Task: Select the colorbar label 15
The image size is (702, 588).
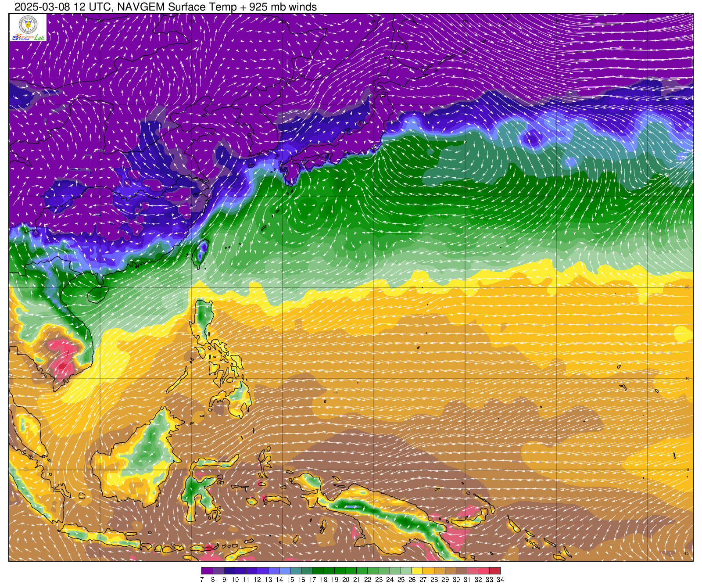Action: [290, 580]
